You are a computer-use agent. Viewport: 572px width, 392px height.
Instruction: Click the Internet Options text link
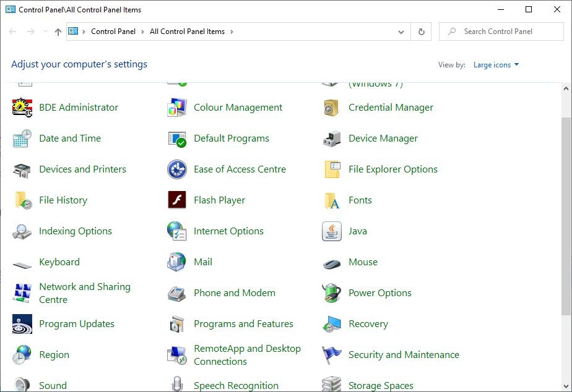228,231
